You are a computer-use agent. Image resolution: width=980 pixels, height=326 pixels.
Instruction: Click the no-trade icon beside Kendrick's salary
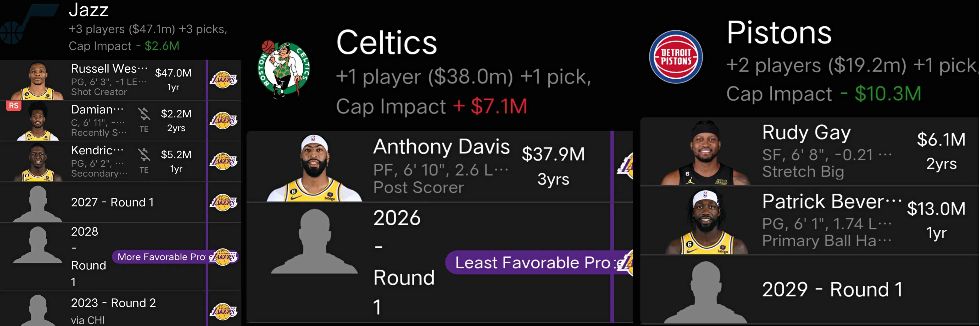pos(144,155)
